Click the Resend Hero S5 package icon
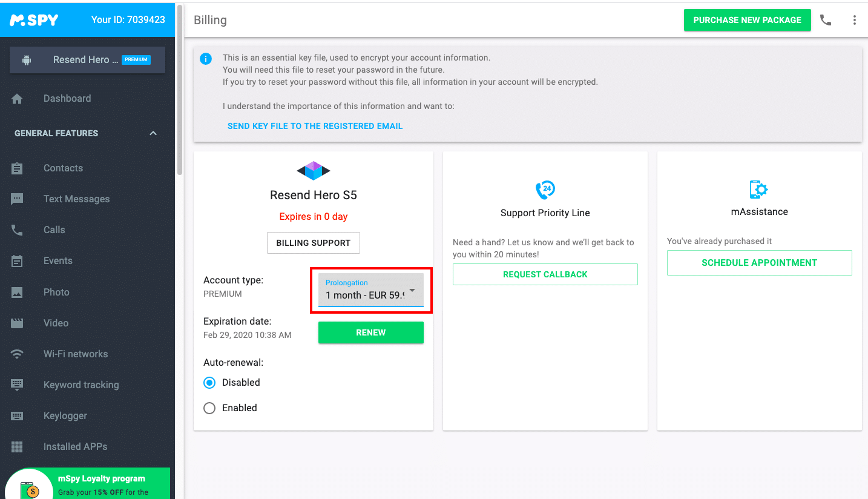This screenshot has height=499, width=868. coord(314,171)
